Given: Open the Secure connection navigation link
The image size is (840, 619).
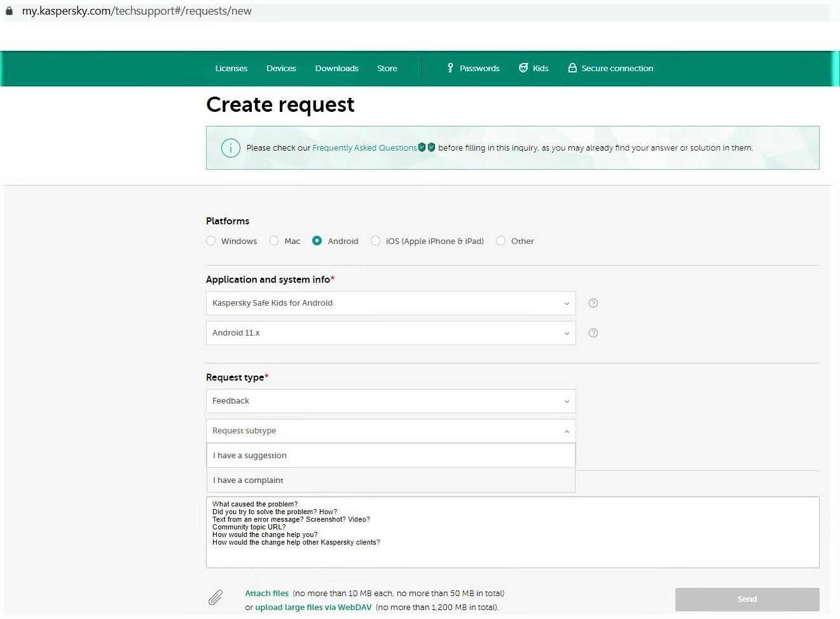Looking at the screenshot, I should (617, 69).
